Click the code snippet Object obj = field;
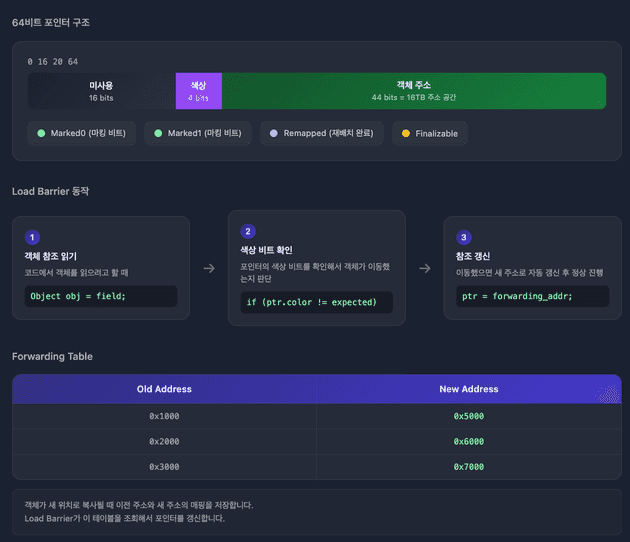The image size is (630, 542). tap(100, 296)
